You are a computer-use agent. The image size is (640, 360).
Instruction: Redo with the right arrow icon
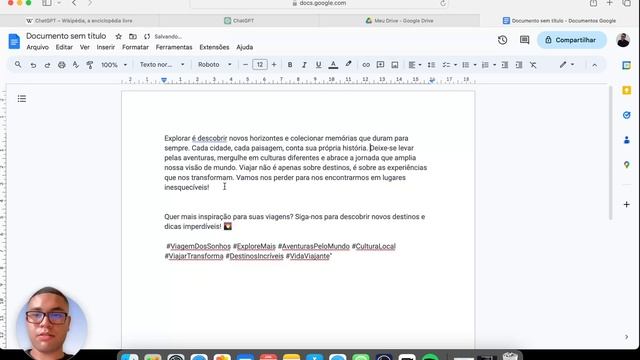(47, 65)
